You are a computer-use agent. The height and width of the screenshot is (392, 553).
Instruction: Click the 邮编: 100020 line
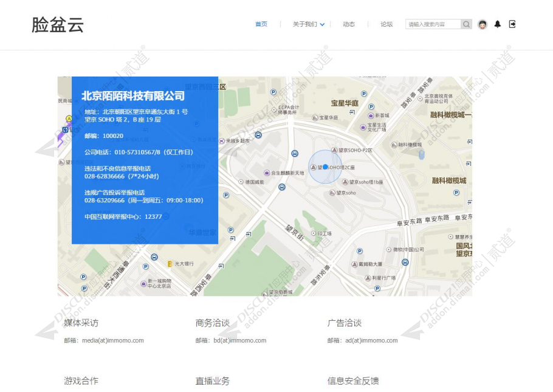tap(104, 136)
